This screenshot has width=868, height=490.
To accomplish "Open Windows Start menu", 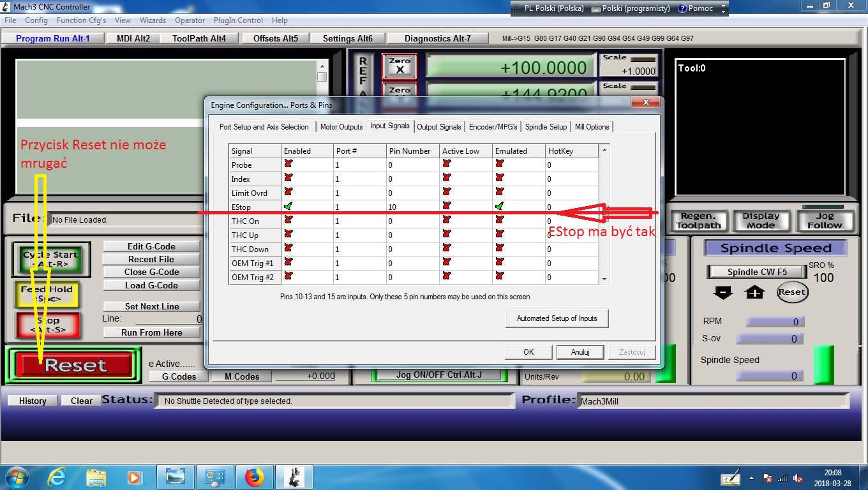I will [16, 477].
